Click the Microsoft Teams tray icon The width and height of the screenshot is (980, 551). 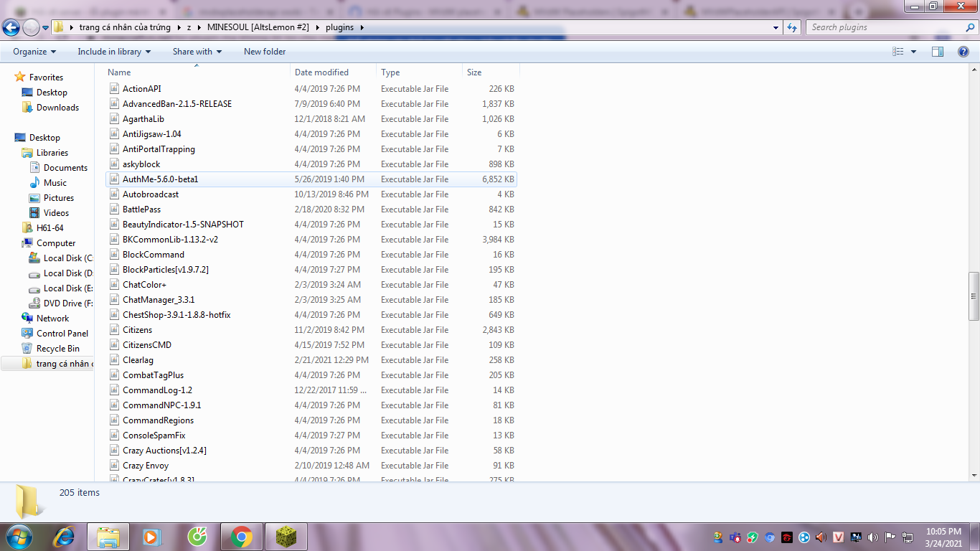point(735,537)
